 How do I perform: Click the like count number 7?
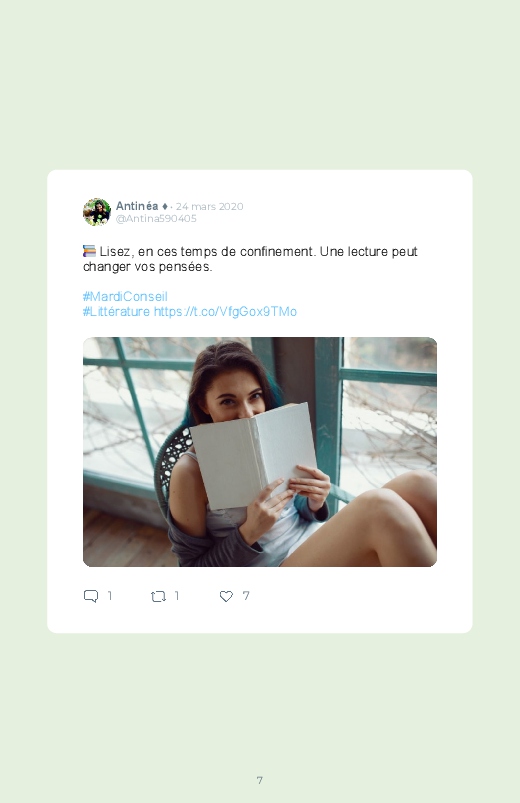246,596
